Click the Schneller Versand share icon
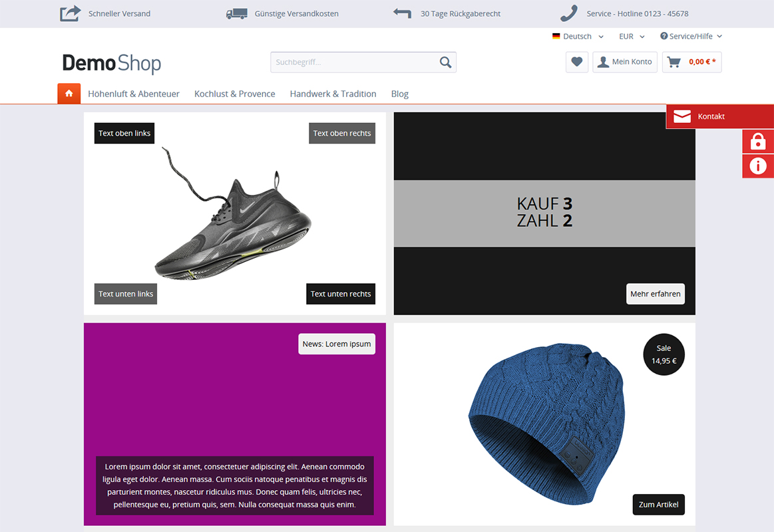This screenshot has width=774, height=532. click(70, 13)
